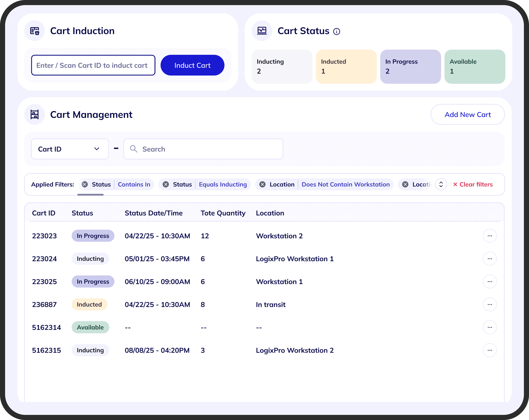Click the Induct Cart button
Viewport: 529px width, 420px height.
192,65
